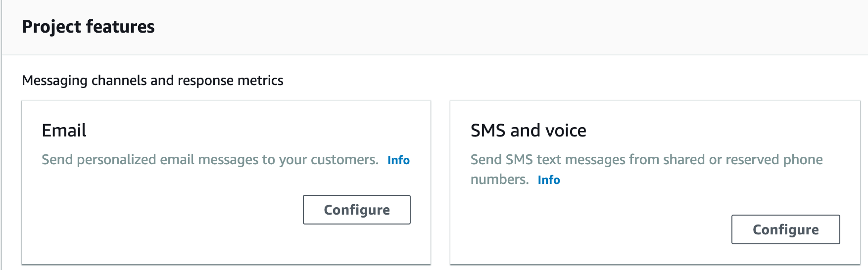Open the Info link for SMS and voice
This screenshot has width=868, height=270.
tap(549, 180)
